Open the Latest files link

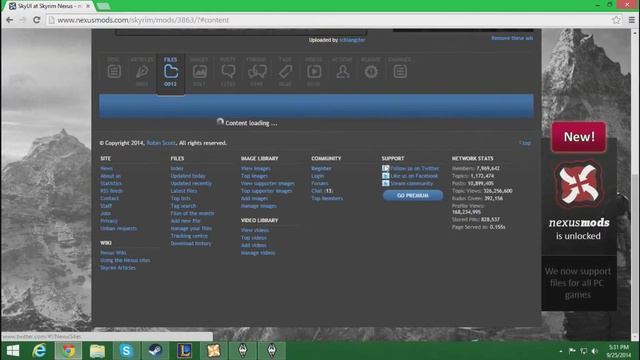(x=184, y=191)
